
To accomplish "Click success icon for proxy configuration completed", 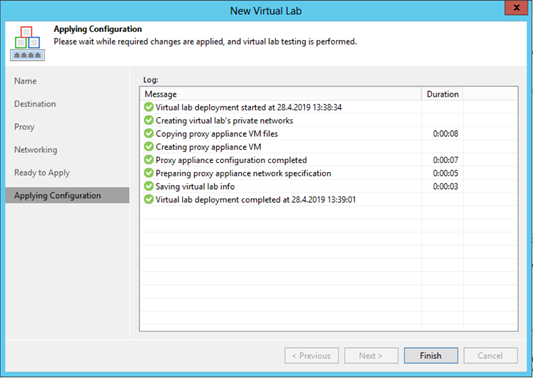I will click(149, 160).
